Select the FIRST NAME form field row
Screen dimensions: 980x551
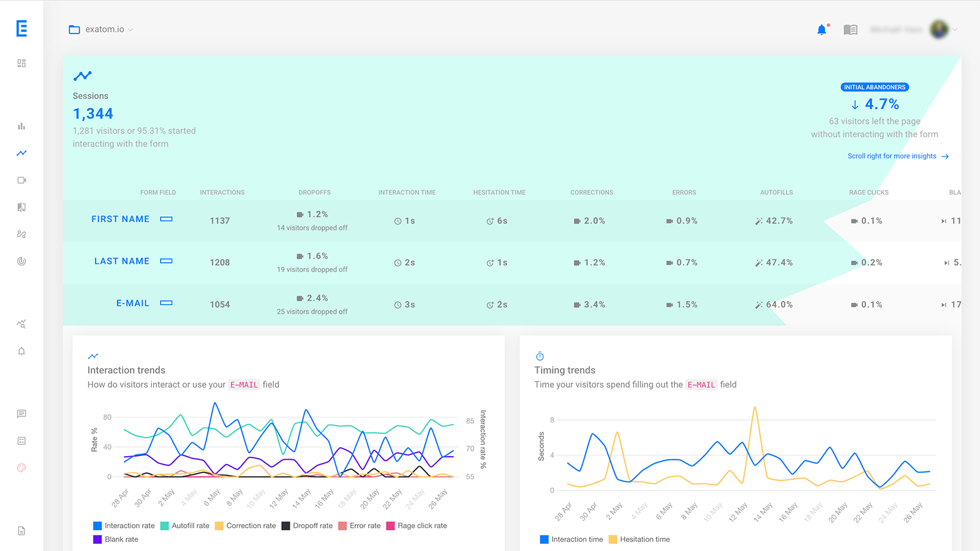[120, 219]
